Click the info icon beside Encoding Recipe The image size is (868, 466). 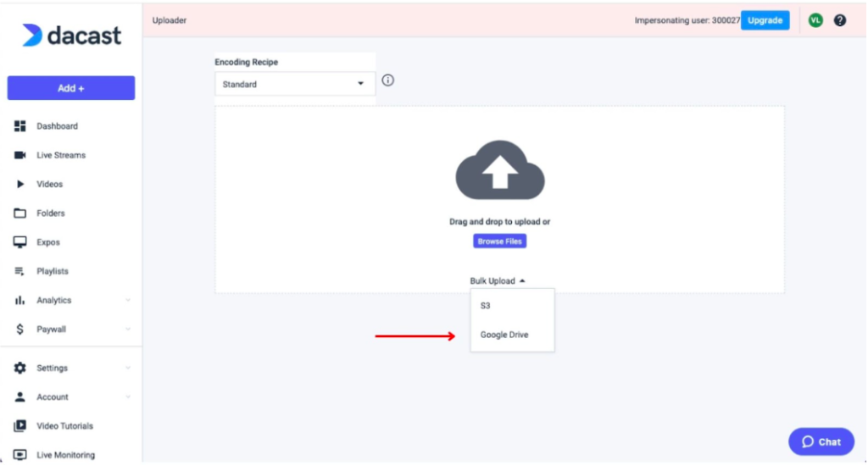click(x=388, y=80)
